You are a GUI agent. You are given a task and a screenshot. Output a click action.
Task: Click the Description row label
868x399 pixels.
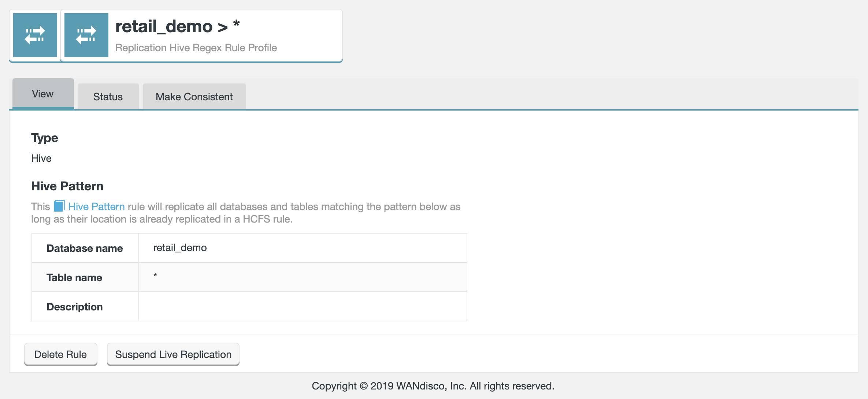point(75,307)
